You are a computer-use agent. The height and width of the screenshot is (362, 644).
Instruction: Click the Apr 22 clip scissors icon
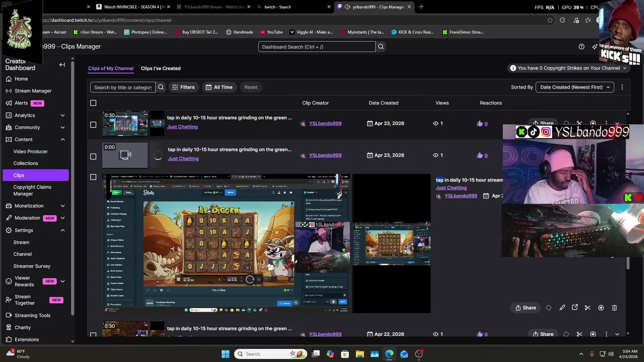click(x=579, y=334)
